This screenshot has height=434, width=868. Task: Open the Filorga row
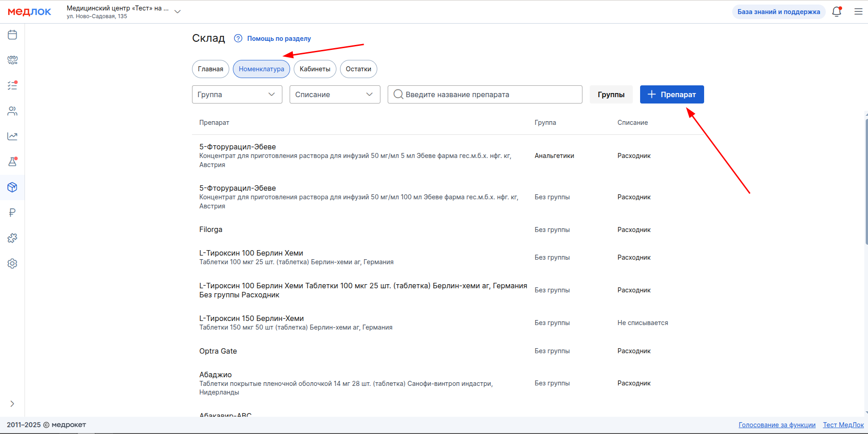(448, 230)
